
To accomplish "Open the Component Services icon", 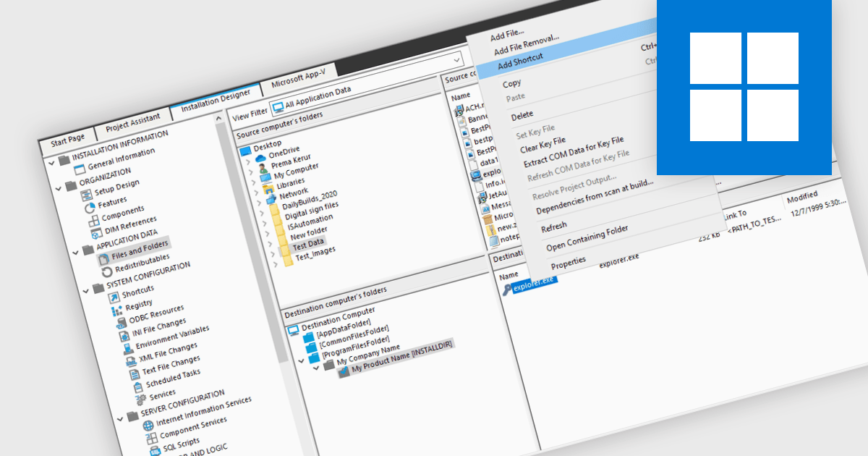I will pyautogui.click(x=151, y=439).
